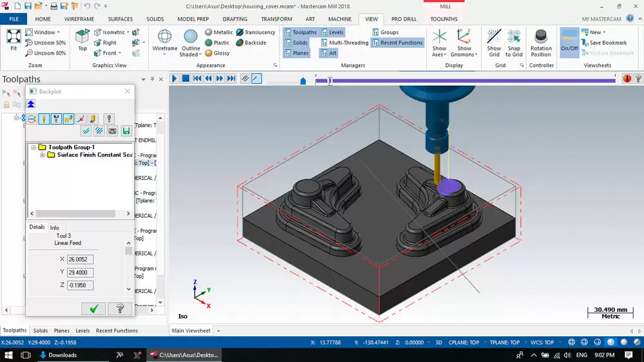
Task: Click the save icon in Backplot dialog
Action: pos(126,131)
